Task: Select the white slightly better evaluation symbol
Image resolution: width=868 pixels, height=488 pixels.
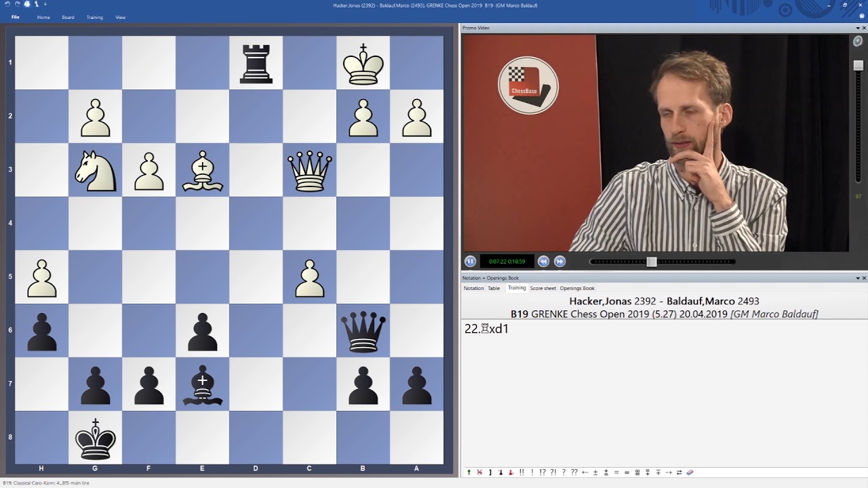Action: pos(606,472)
